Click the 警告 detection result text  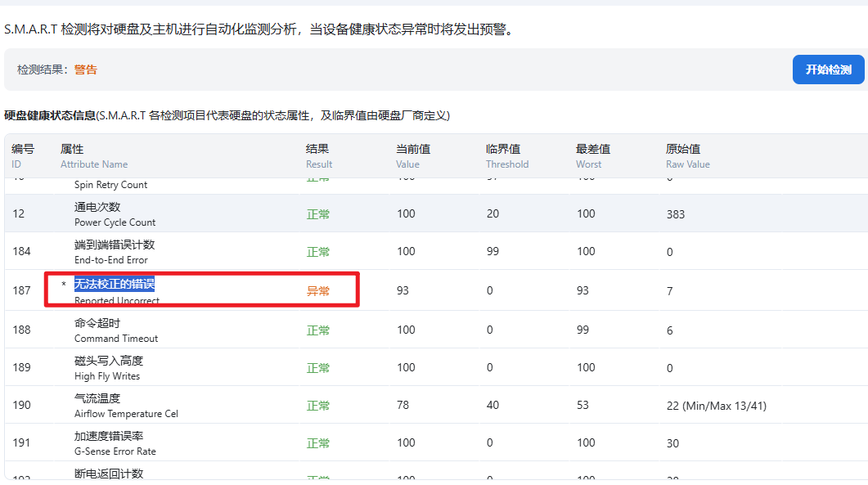click(x=86, y=70)
